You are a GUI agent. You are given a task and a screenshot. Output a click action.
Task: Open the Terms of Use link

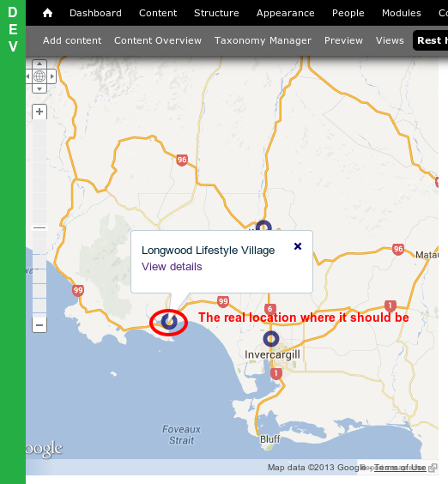click(400, 468)
